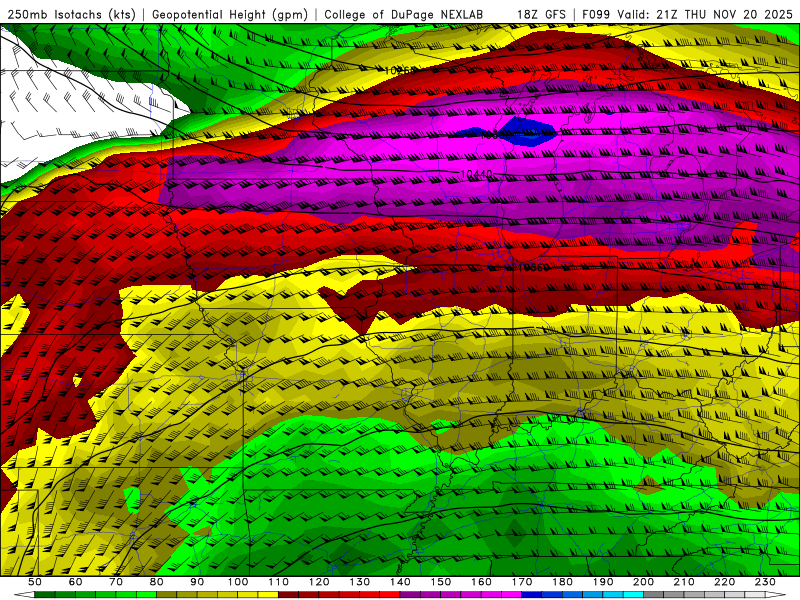Click the 60 label on the color scale
800x600 pixels.
tap(76, 582)
